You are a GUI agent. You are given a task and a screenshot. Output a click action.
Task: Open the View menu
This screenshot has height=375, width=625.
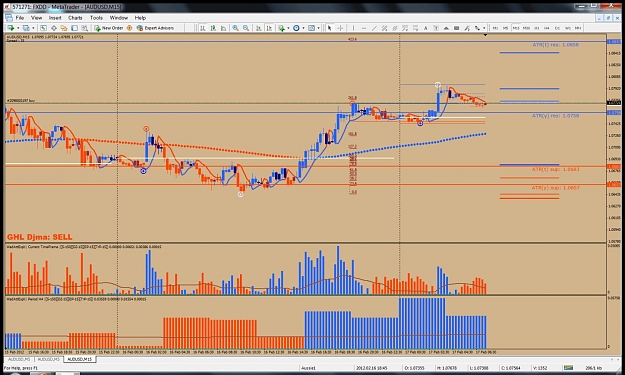click(x=36, y=18)
